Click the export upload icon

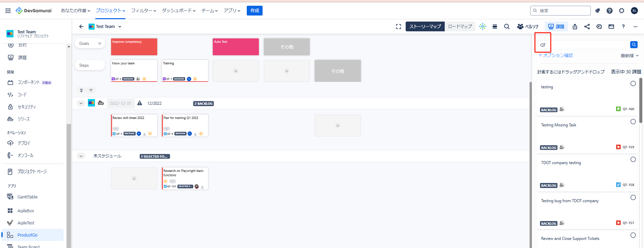(575, 27)
